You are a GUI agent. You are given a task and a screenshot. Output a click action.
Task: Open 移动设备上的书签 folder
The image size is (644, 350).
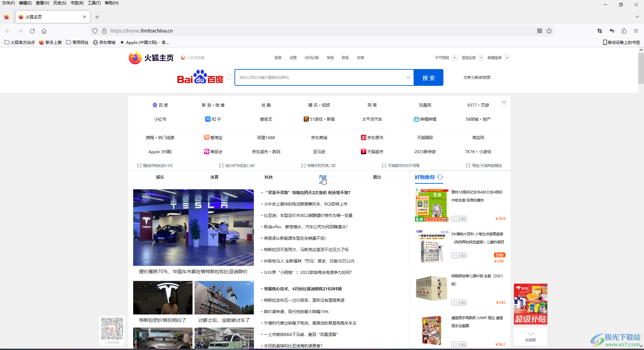coord(621,42)
